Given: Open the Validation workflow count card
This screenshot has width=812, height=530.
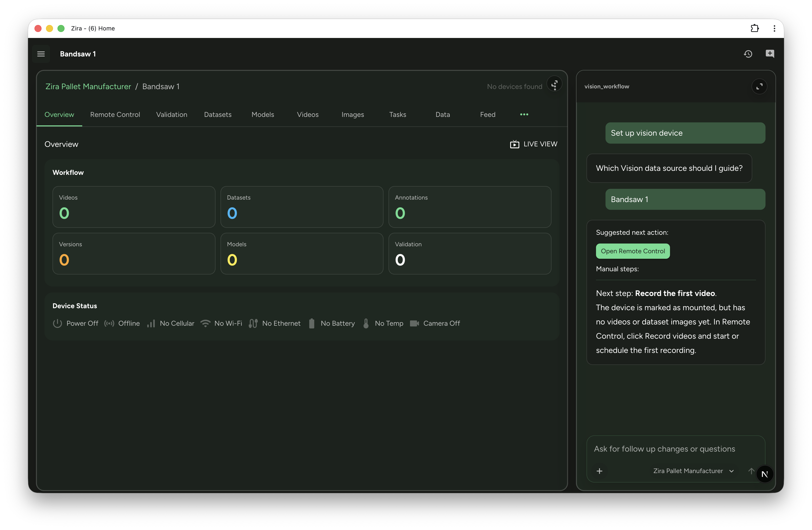Looking at the screenshot, I should point(470,254).
